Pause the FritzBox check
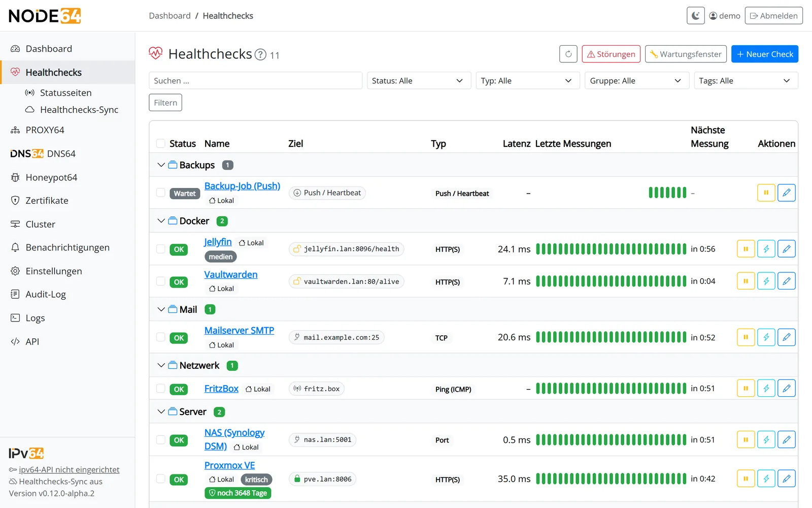812x508 pixels. [746, 389]
